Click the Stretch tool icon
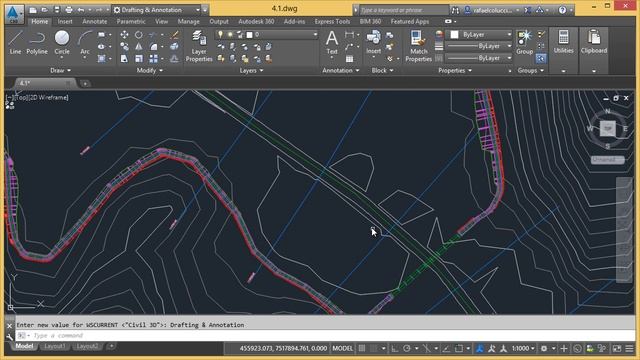 124,59
